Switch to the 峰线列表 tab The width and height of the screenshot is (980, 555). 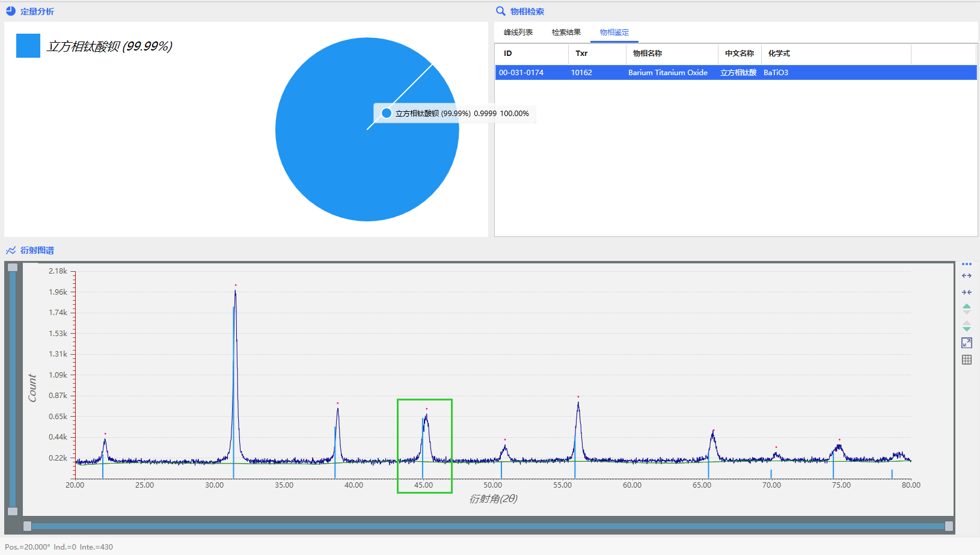coord(518,32)
